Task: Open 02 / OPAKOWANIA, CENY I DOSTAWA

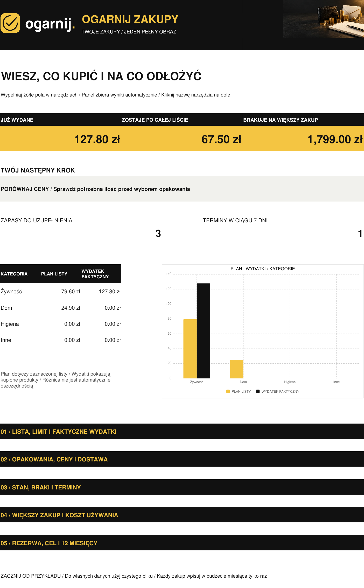Action: 182,459
